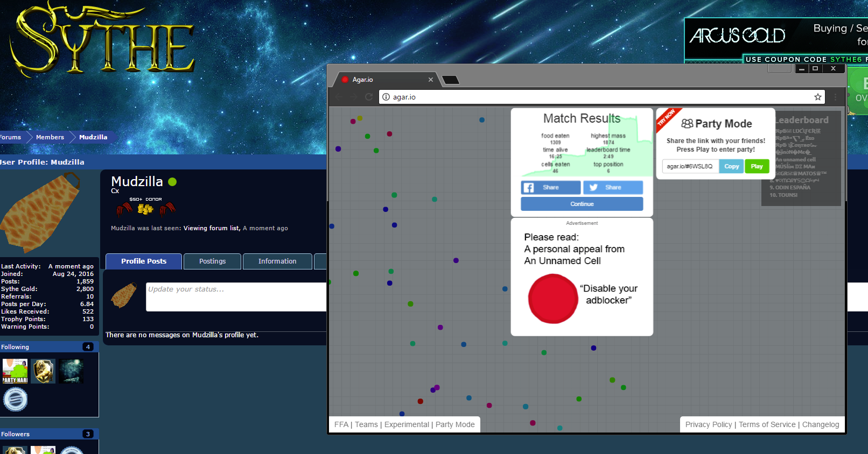Click the Update your status field
Screen dimensions: 868x454
236,297
